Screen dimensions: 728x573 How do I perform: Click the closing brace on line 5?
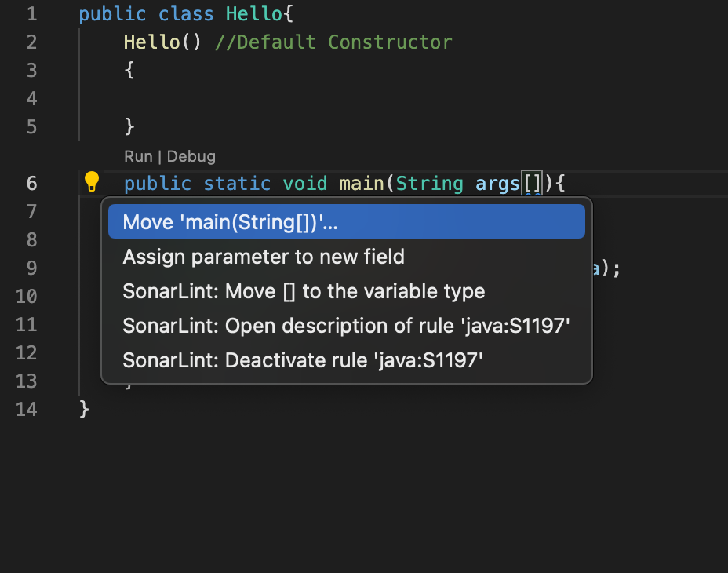[x=129, y=127]
